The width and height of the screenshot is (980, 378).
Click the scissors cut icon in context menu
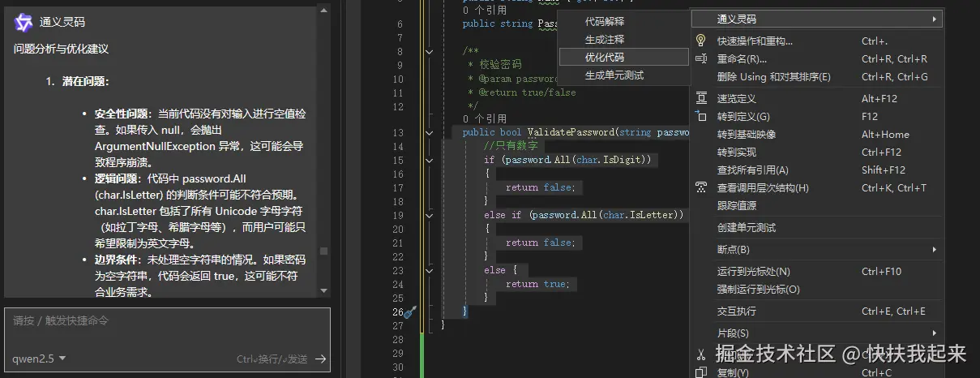click(701, 354)
